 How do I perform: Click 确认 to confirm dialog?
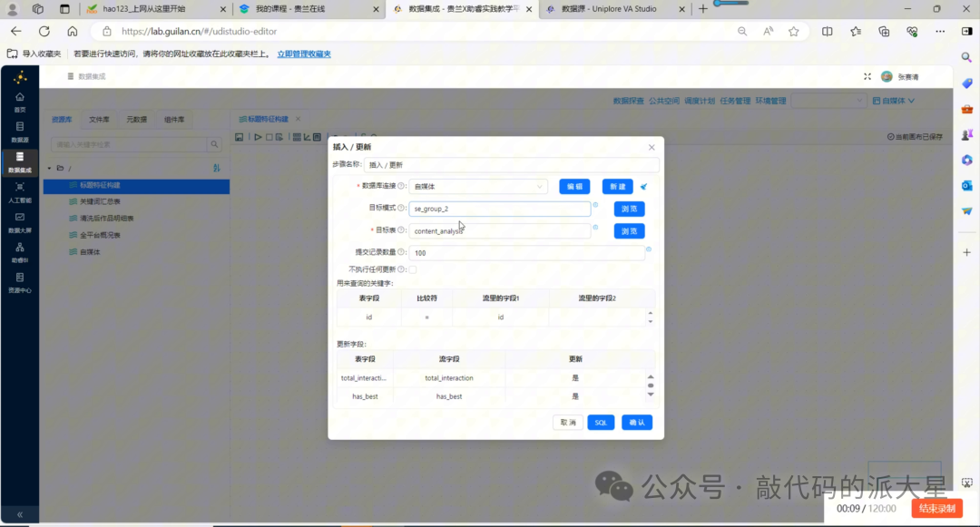(x=637, y=423)
